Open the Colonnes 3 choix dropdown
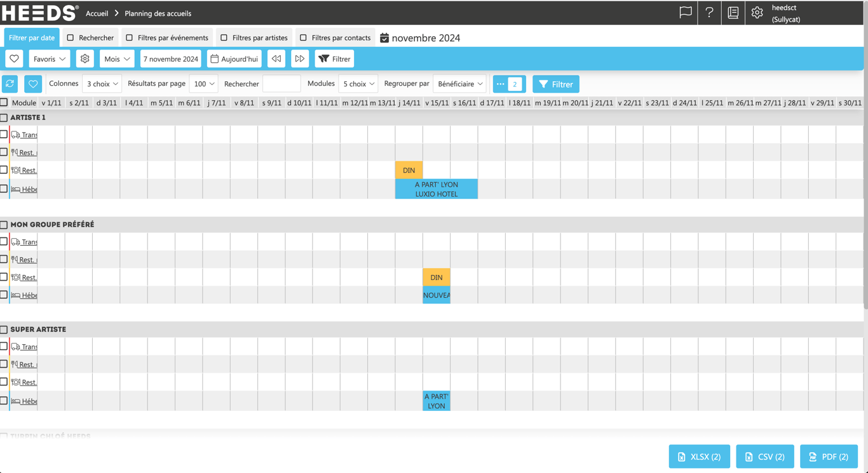 pyautogui.click(x=102, y=84)
